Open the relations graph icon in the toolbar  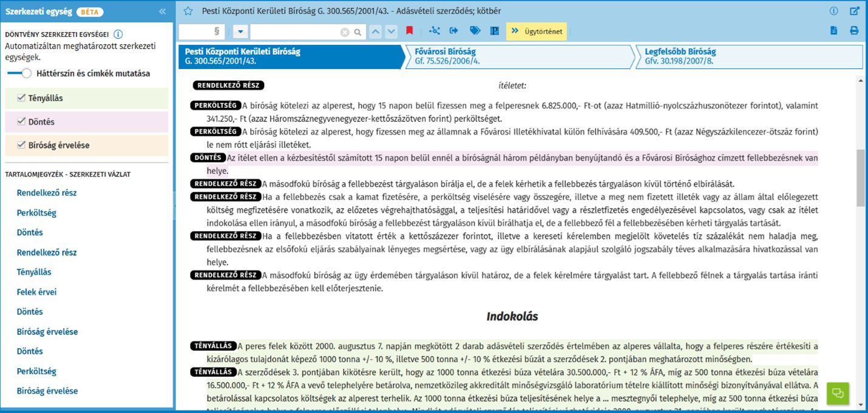point(434,31)
